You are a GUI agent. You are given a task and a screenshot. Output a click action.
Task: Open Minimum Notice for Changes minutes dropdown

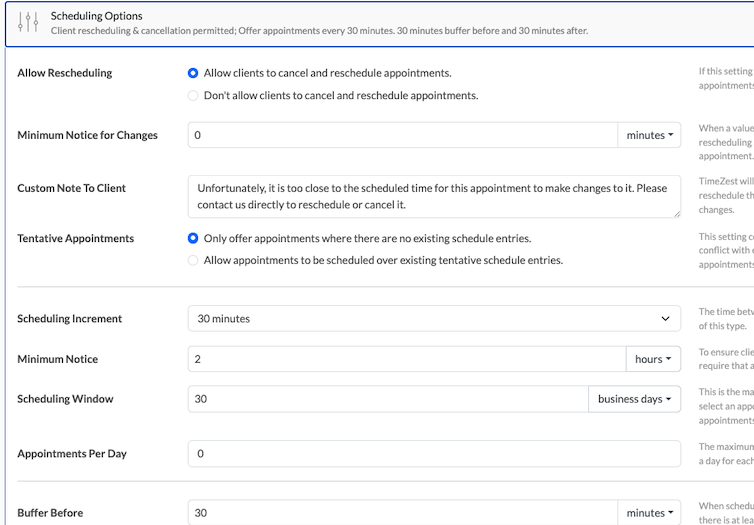(649, 135)
